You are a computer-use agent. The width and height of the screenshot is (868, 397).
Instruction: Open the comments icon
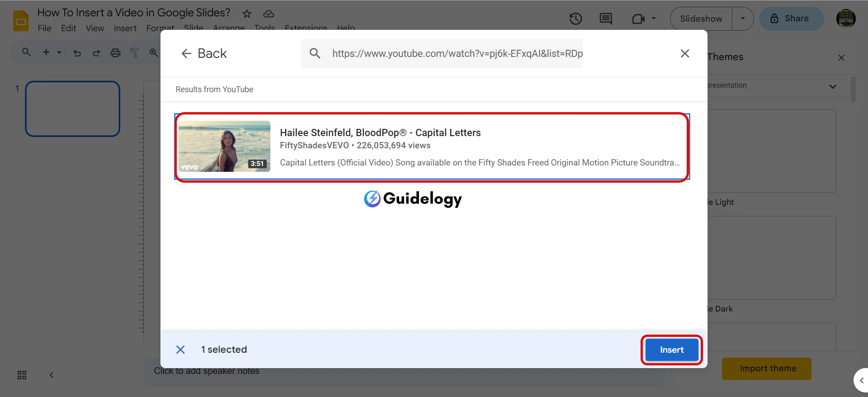pyautogui.click(x=606, y=19)
